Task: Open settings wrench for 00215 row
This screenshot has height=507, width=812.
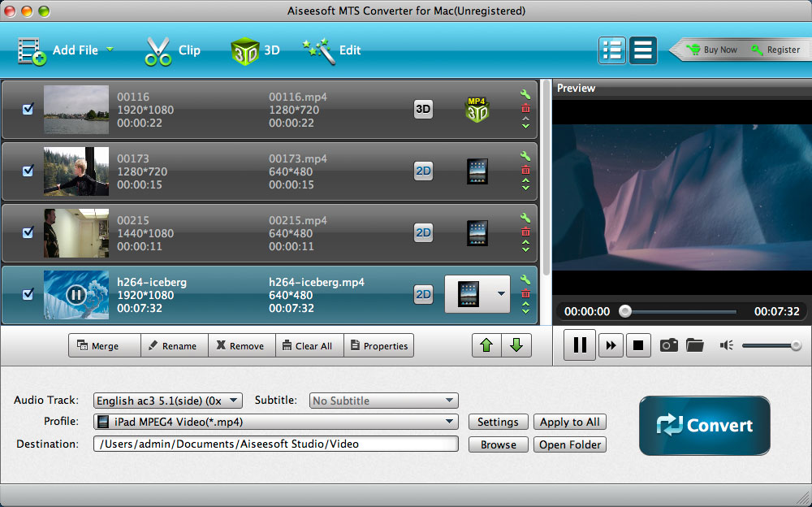Action: click(525, 217)
